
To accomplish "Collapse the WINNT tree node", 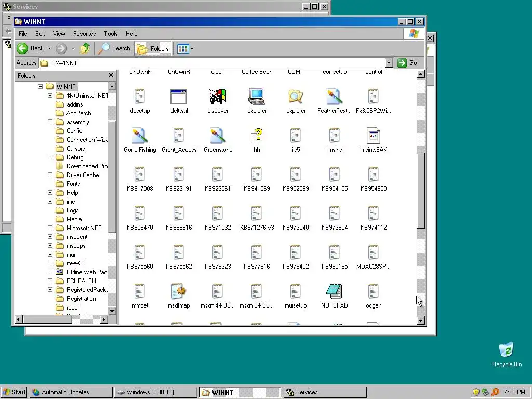I will tap(40, 87).
